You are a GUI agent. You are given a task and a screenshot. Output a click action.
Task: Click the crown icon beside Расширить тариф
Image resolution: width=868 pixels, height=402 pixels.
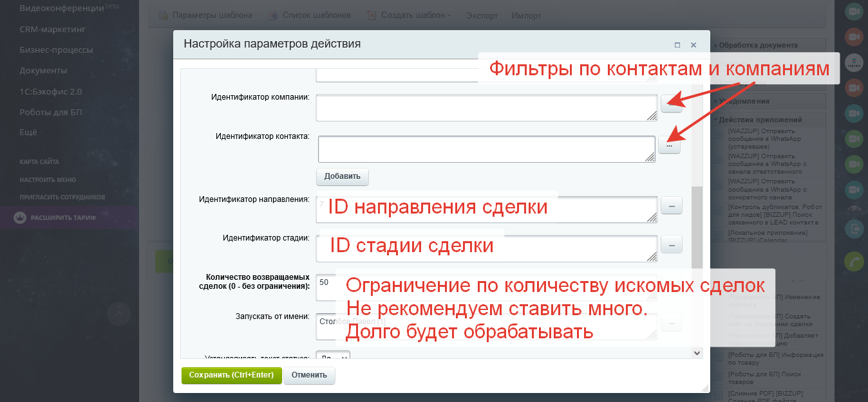(x=19, y=218)
